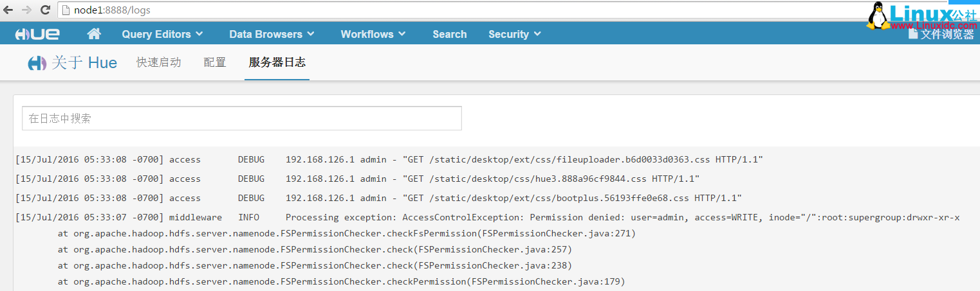The width and height of the screenshot is (980, 291).
Task: Click the browser back arrow
Action: coord(8,10)
